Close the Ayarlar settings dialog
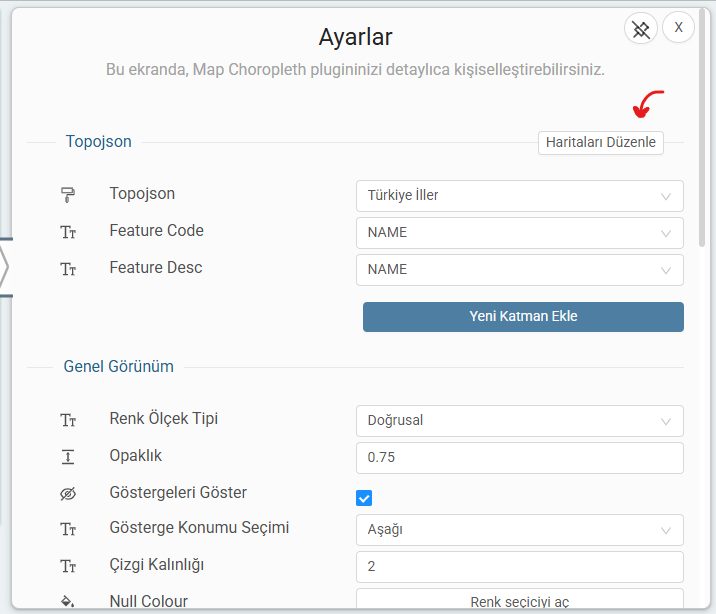The image size is (716, 614). [678, 28]
